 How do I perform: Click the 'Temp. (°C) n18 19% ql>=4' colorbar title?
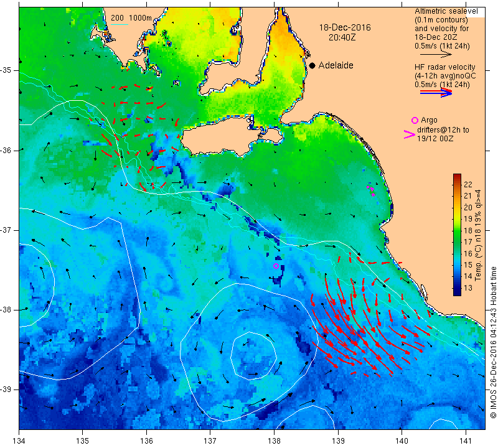(x=478, y=235)
